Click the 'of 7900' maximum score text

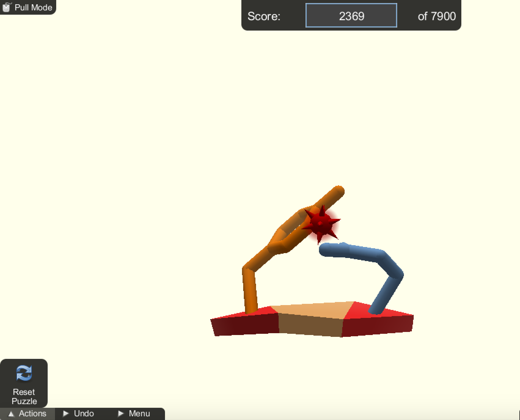[437, 16]
